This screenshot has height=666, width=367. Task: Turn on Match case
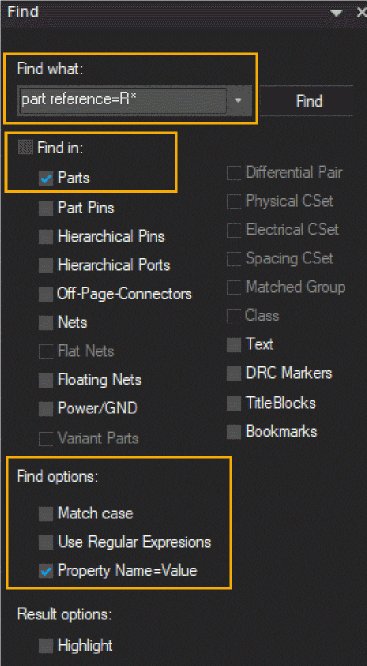tap(46, 514)
